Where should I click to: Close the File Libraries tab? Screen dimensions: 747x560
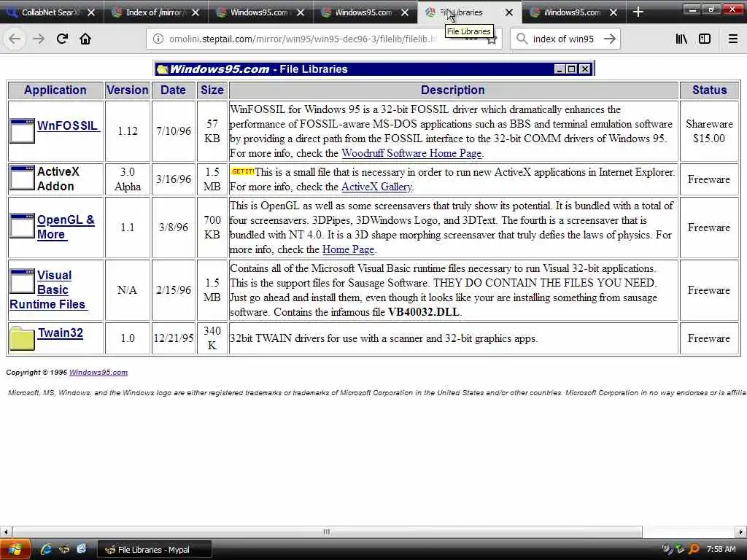coord(509,12)
